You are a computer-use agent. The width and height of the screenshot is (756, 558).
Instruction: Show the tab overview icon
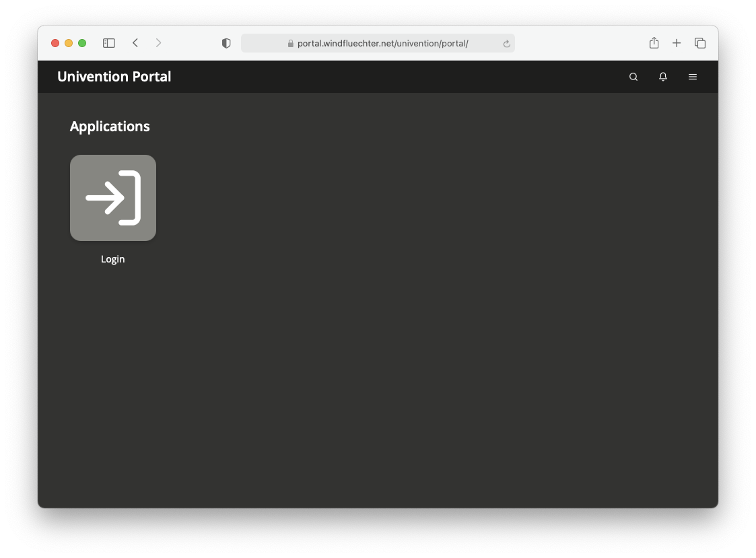(x=700, y=43)
